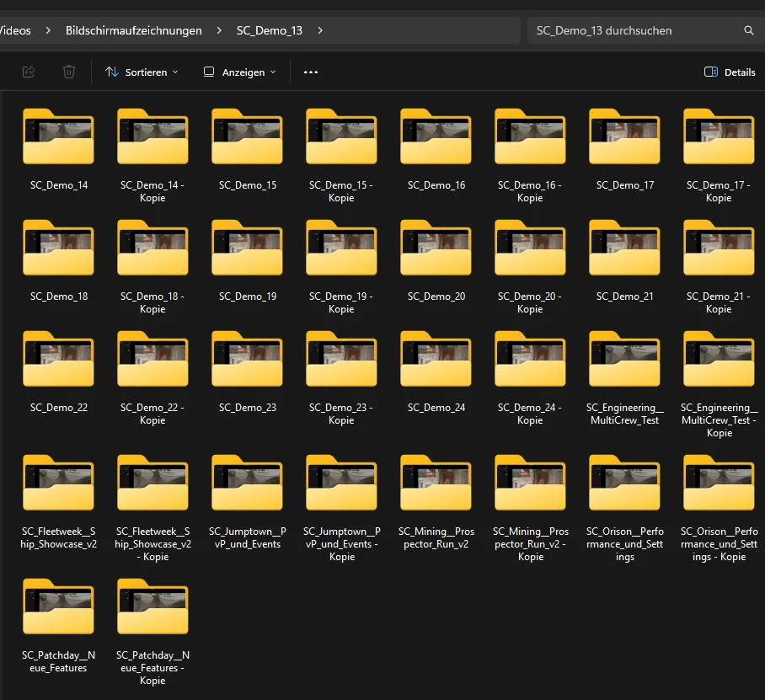The height and width of the screenshot is (700, 765).
Task: Click the SC_Demo_14 file name label
Action: pyautogui.click(x=58, y=185)
